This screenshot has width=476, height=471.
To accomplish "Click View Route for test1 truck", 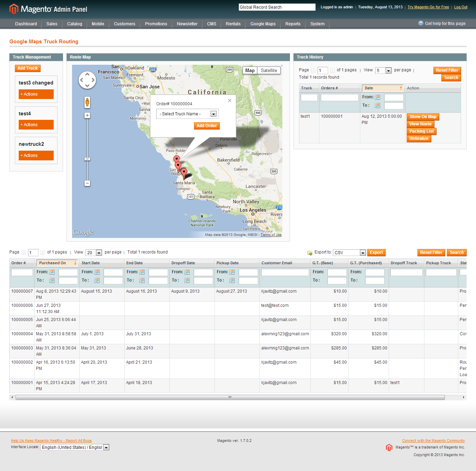I will [x=421, y=124].
